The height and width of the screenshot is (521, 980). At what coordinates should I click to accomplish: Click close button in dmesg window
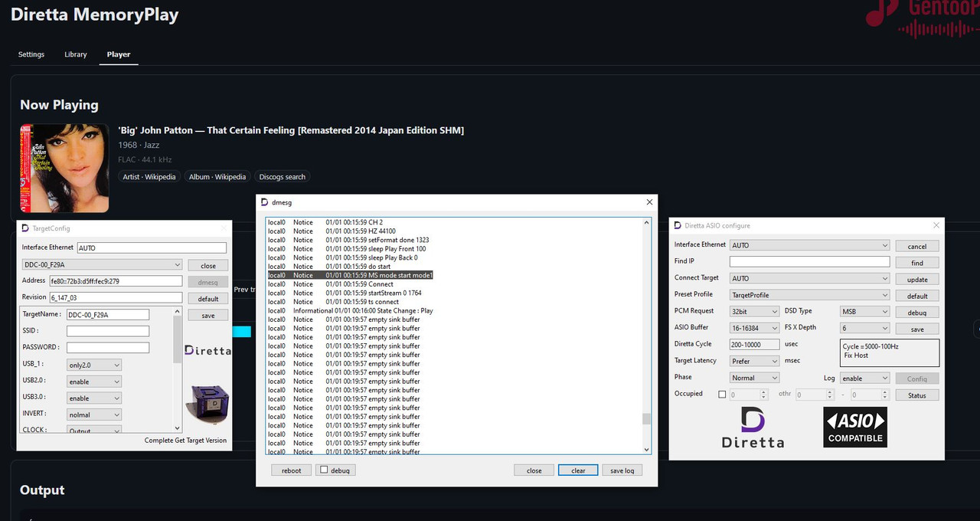pyautogui.click(x=534, y=470)
